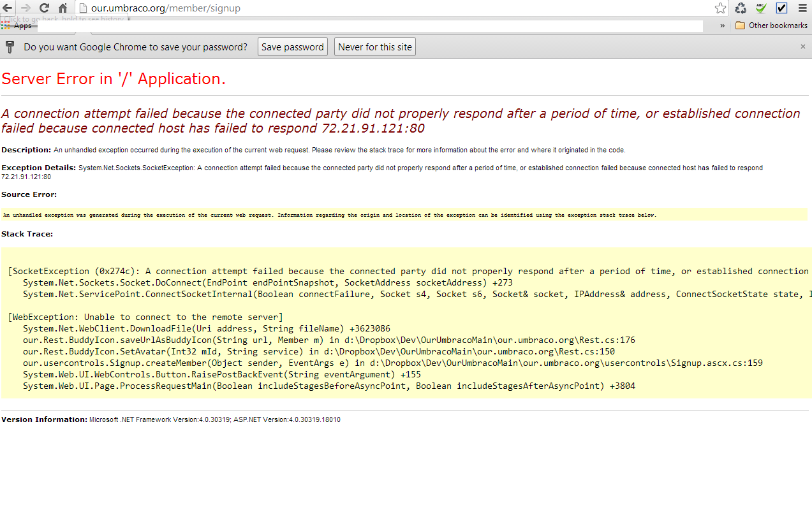Open the Apps shortcut in bookmarks bar
The height and width of the screenshot is (524, 812).
[17, 25]
